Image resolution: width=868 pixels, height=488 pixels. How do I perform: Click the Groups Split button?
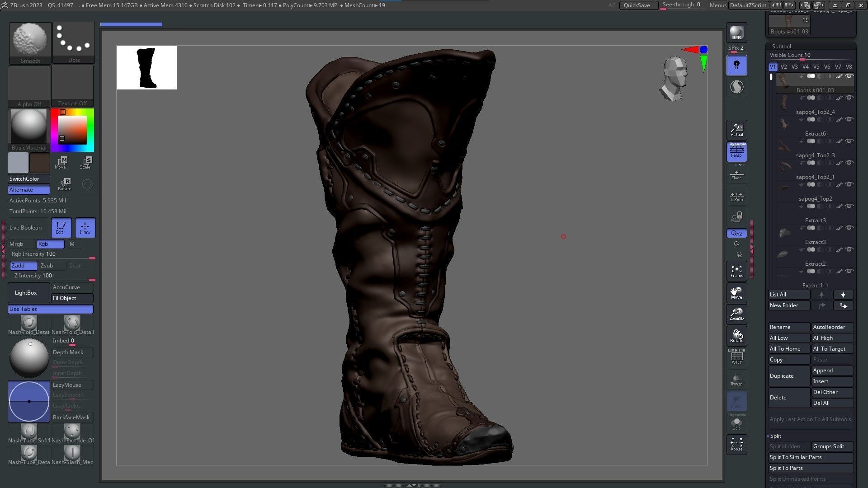point(832,446)
